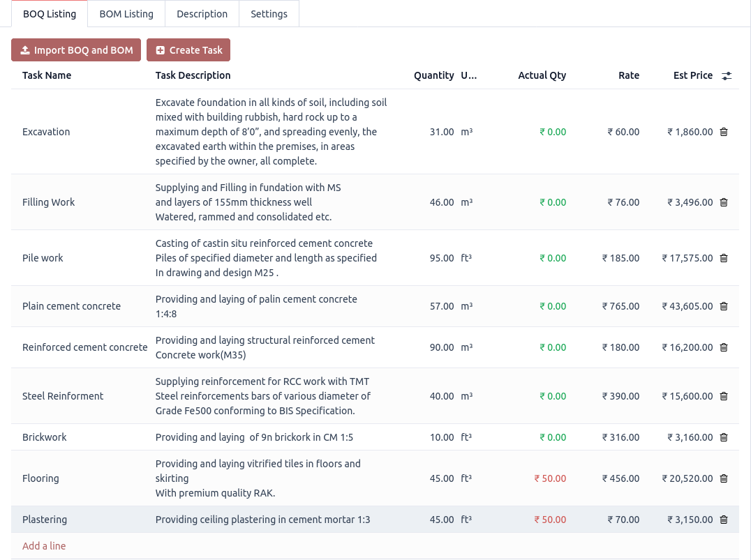Delete the Excavation row via trash icon

pos(724,132)
